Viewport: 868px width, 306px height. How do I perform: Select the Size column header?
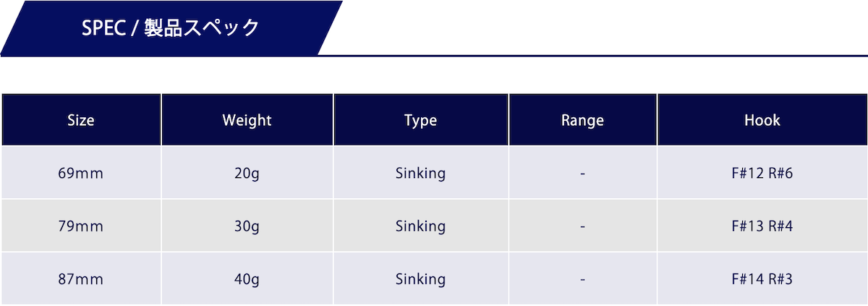[x=81, y=120]
